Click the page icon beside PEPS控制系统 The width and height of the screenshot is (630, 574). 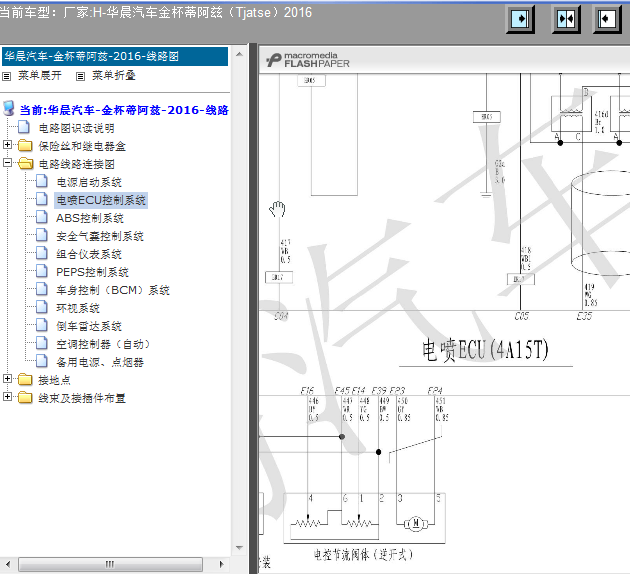point(42,271)
